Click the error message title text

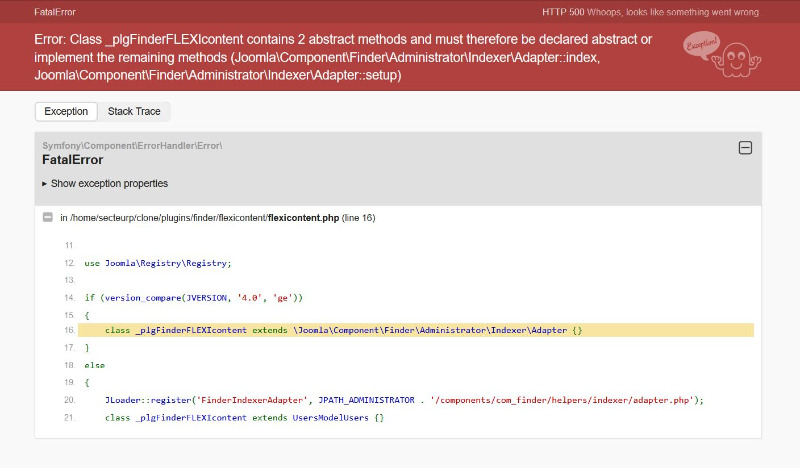point(343,57)
